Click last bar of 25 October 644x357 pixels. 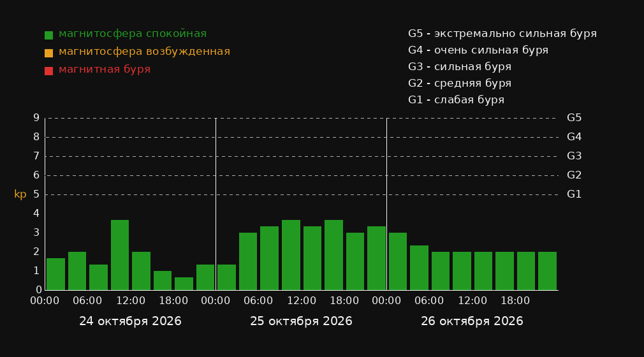click(x=376, y=258)
